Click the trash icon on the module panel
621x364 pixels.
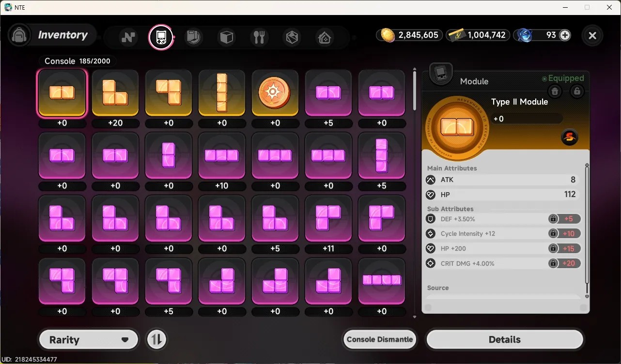[x=555, y=91]
